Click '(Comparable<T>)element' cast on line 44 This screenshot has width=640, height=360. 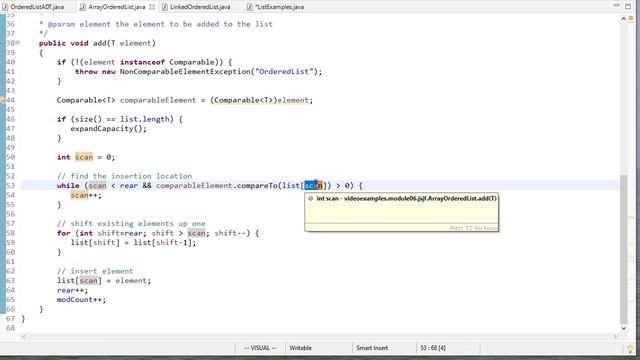(x=261, y=100)
